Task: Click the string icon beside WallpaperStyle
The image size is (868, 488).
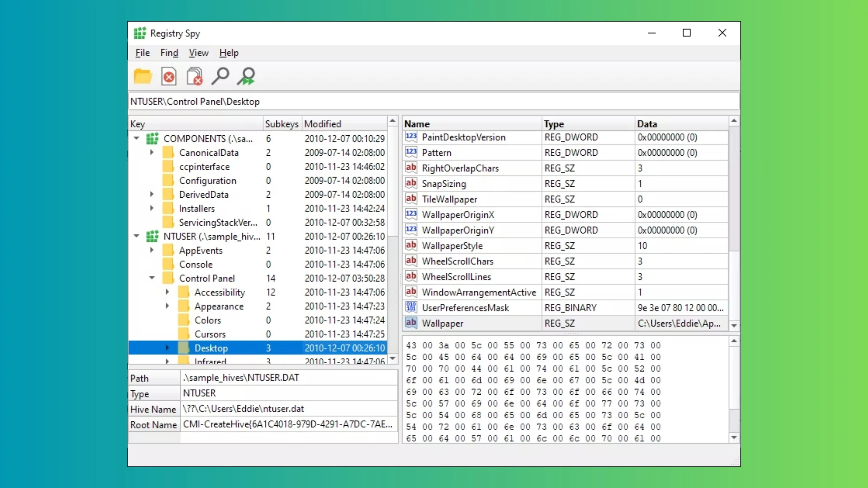Action: (x=411, y=246)
